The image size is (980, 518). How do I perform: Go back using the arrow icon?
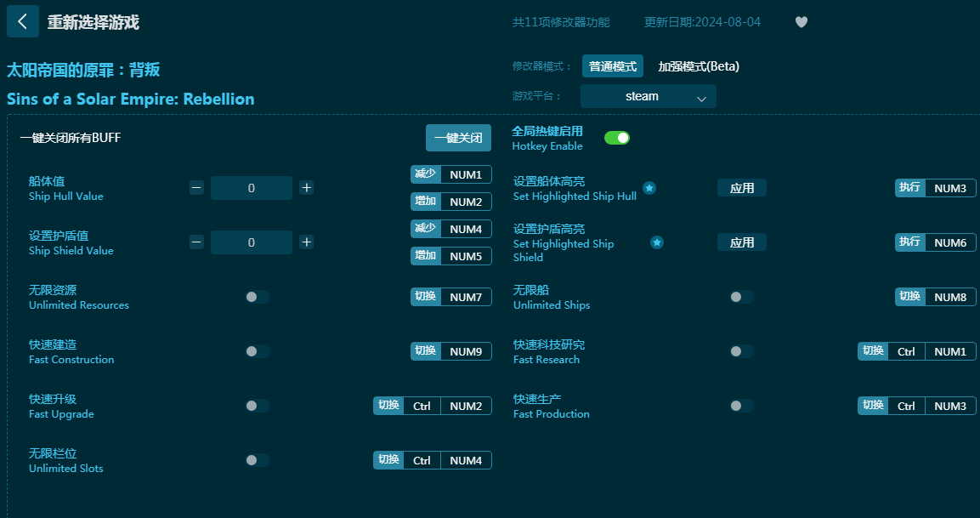pyautogui.click(x=22, y=21)
